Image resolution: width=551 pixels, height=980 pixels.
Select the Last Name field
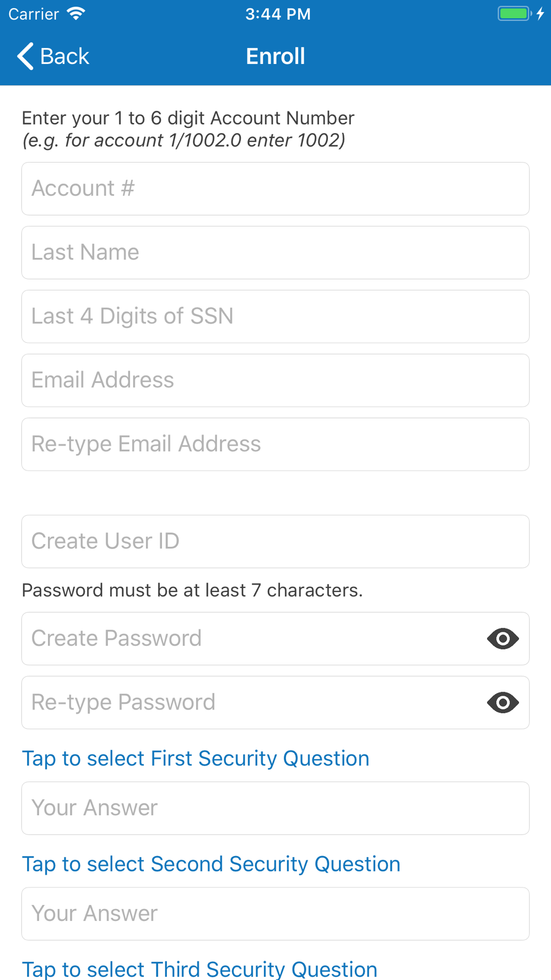[275, 252]
